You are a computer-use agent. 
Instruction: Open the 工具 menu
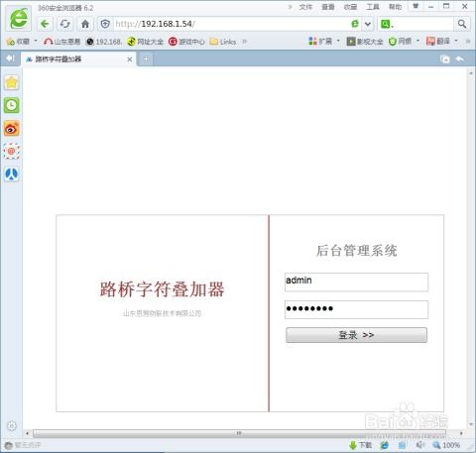click(373, 7)
